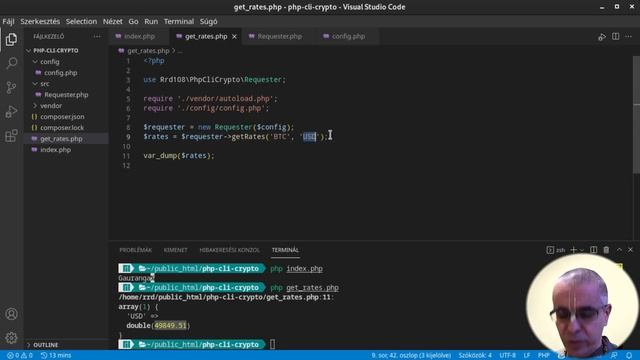Click get_rates.php breadcrumb

[x=148, y=51]
